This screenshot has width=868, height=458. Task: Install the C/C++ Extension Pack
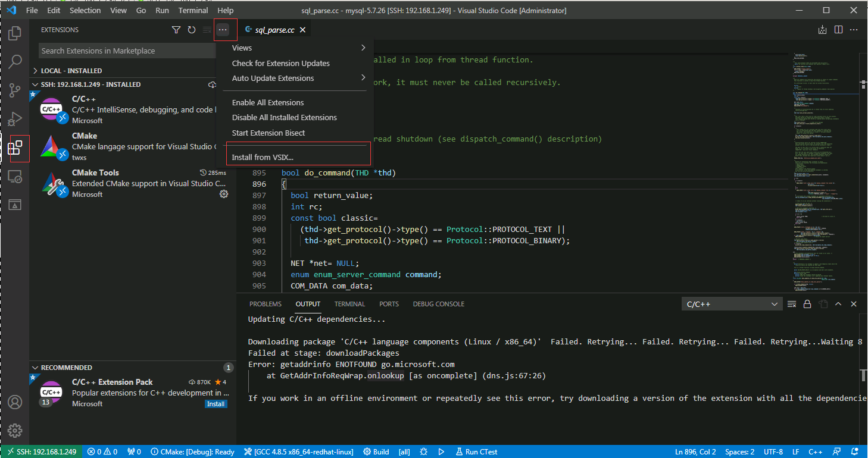[216, 404]
